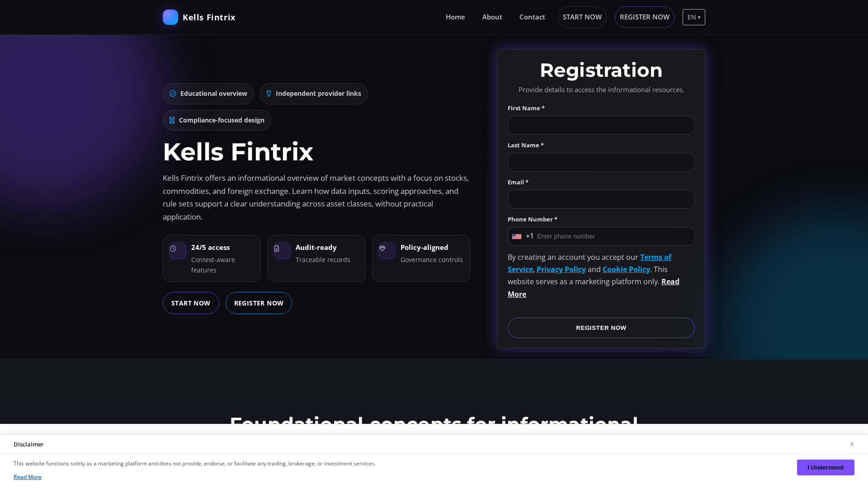Open the Privacy Policy link
Screen dimensions: 868x488
click(x=561, y=269)
